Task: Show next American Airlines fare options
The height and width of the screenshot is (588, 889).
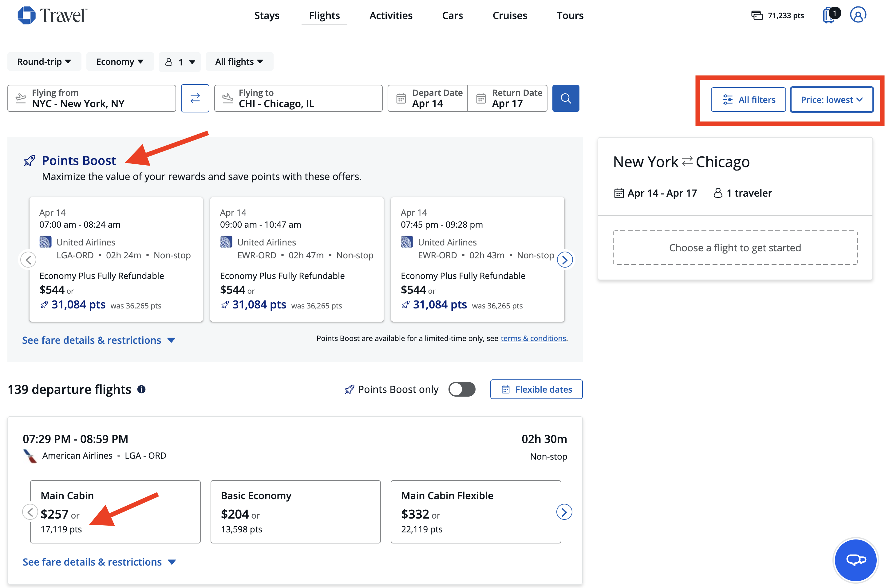Action: [x=564, y=512]
